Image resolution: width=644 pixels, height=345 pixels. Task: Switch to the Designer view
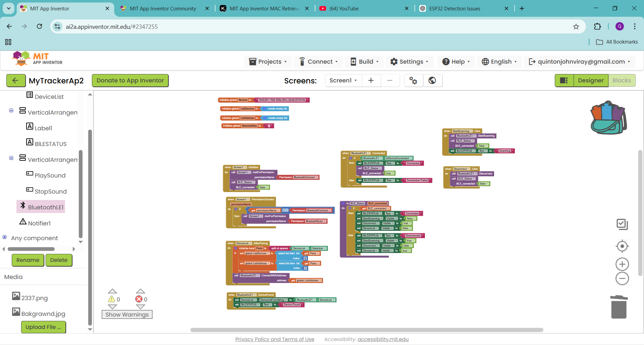tap(590, 80)
